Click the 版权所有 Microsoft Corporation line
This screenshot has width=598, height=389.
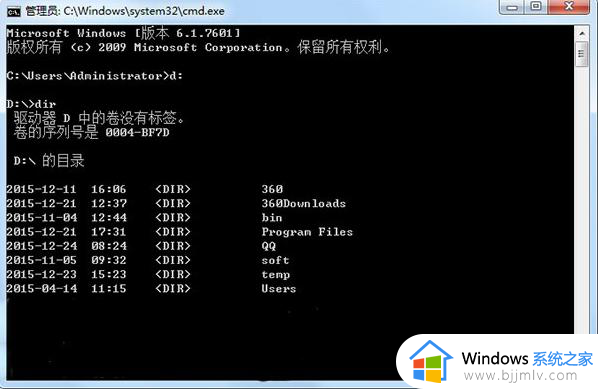point(198,47)
